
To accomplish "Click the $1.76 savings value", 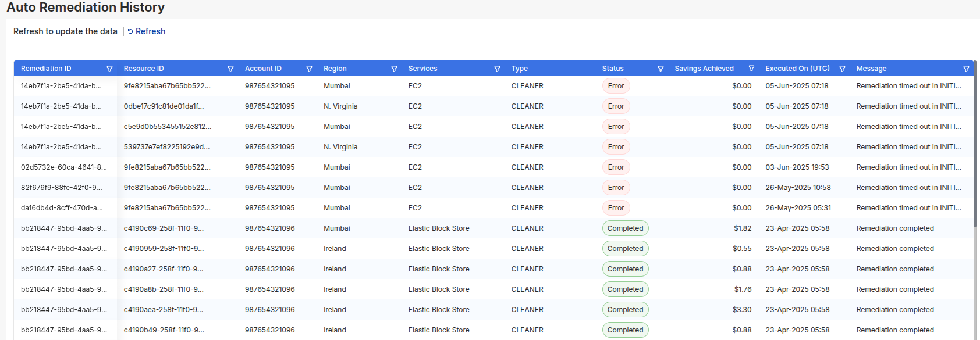I will pyautogui.click(x=743, y=289).
